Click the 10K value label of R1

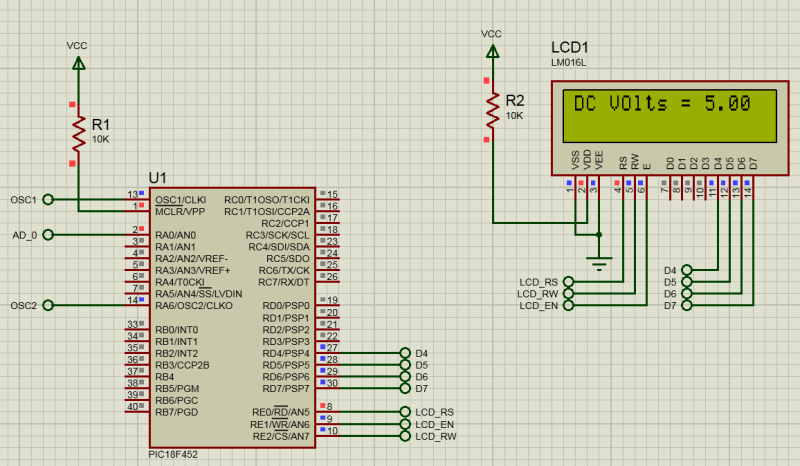[x=101, y=139]
